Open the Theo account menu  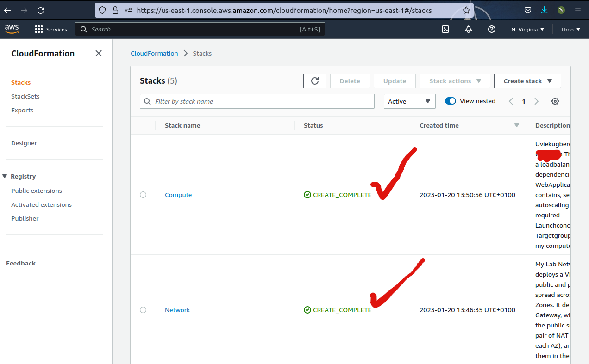[x=570, y=29]
